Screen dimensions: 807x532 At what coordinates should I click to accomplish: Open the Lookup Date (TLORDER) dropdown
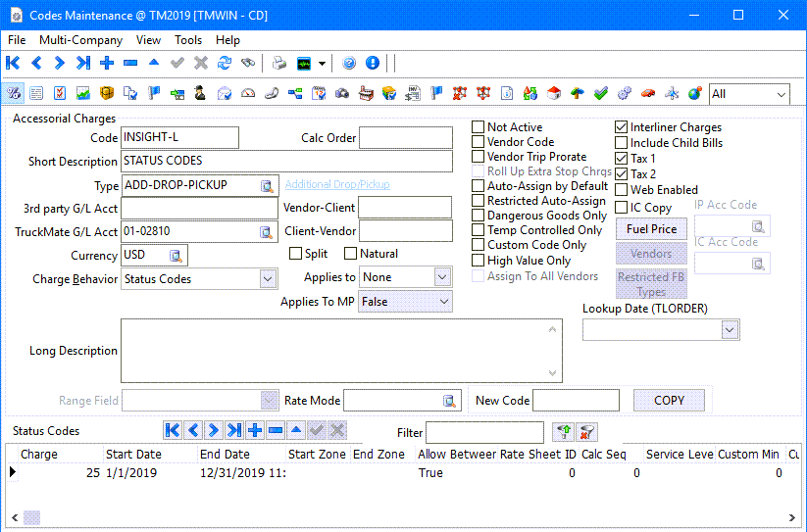[x=729, y=331]
